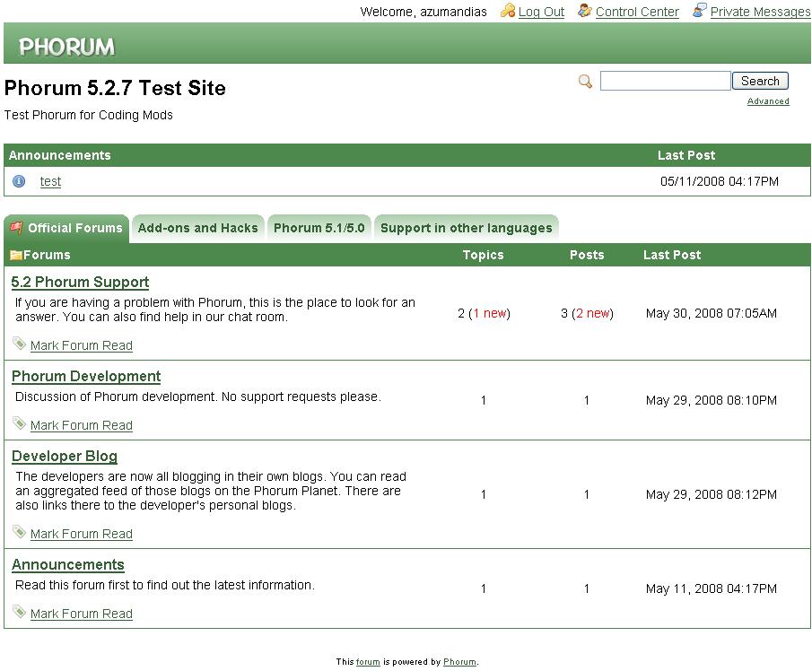Click '1 new' topics indicator
The height and width of the screenshot is (671, 812).
click(x=489, y=313)
